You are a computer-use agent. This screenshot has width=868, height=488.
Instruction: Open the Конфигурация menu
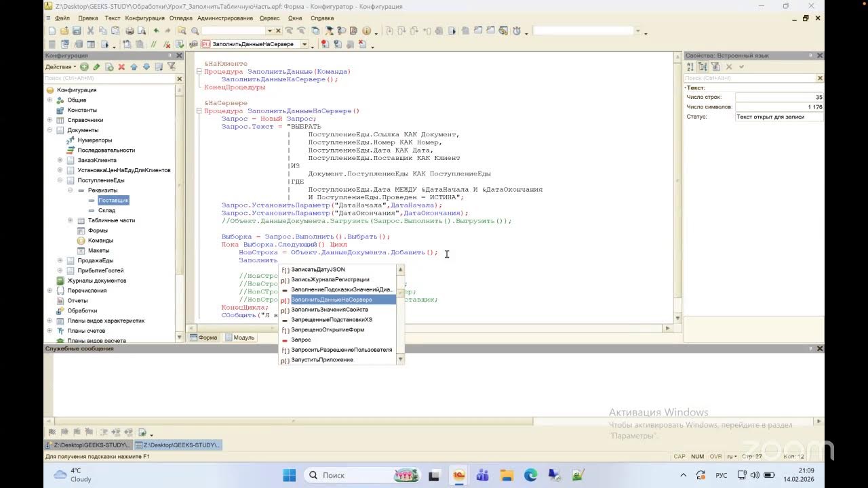(144, 18)
